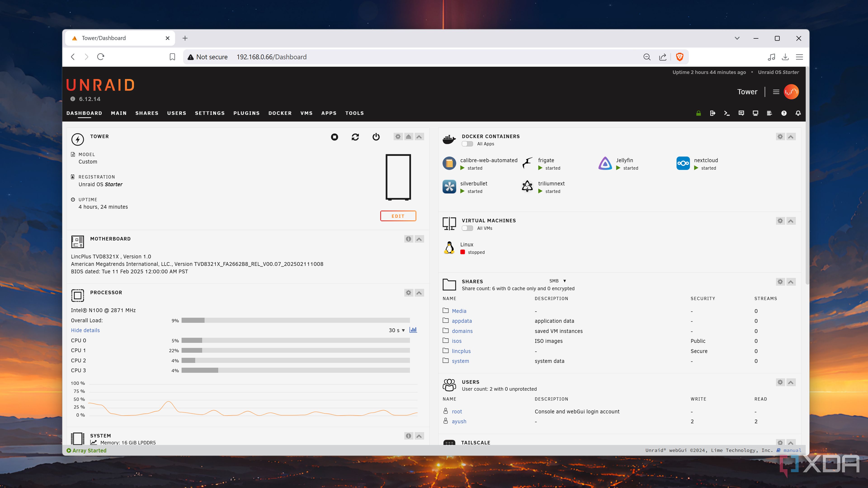The image size is (868, 488).
Task: Switch to the SETTINGS tab
Action: pyautogui.click(x=210, y=113)
